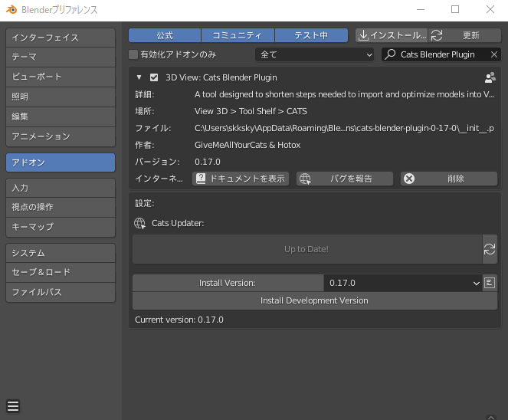Screen dimensions: 508x420
Task: Collapse the Cats Blender Plugin details triangle
Action: coord(139,77)
